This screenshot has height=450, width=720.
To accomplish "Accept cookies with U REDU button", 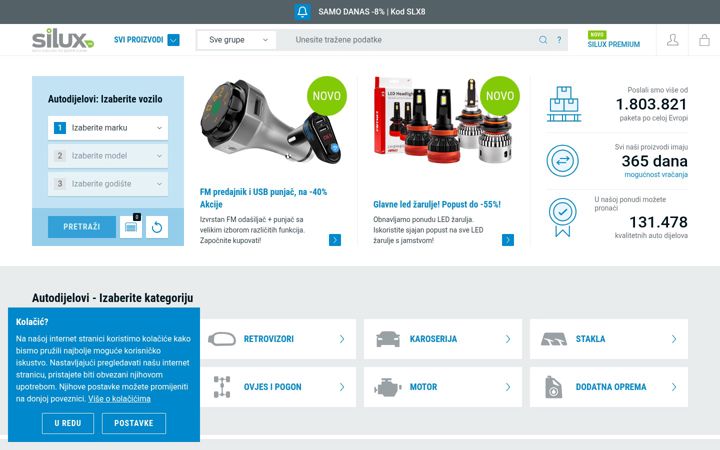I will coord(68,423).
